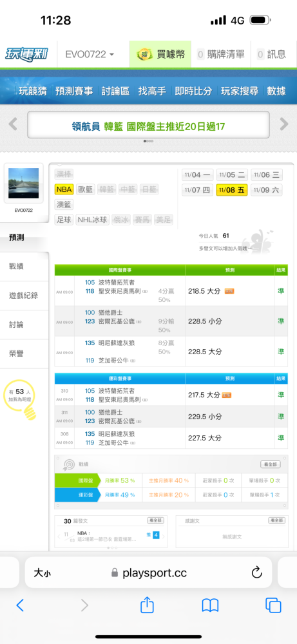This screenshot has width=297, height=644.
Task: Click 看全部 in the 篇發文 box
Action: [x=156, y=520]
